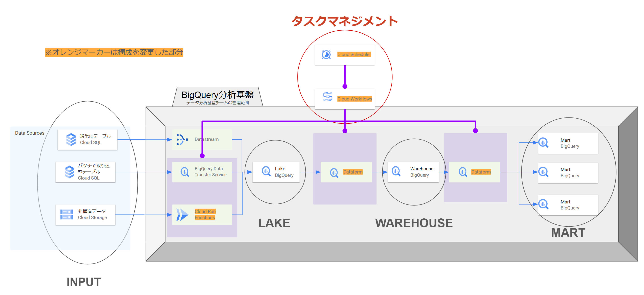The image size is (644, 295).
Task: Click the icon of the Dataform node after Warehouse
Action: coord(463,172)
